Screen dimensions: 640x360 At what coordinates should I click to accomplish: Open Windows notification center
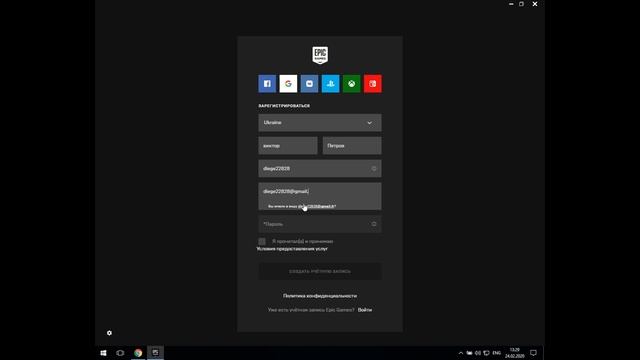pyautogui.click(x=533, y=353)
